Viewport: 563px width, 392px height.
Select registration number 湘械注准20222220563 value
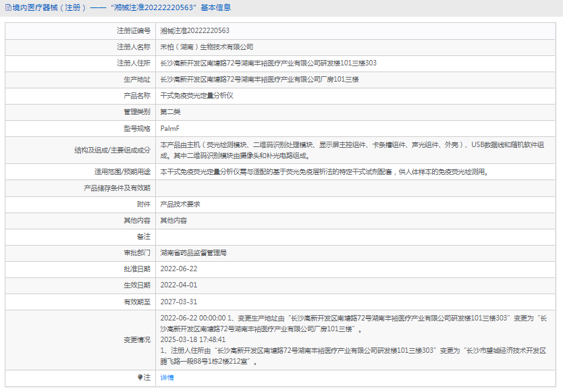pos(195,31)
